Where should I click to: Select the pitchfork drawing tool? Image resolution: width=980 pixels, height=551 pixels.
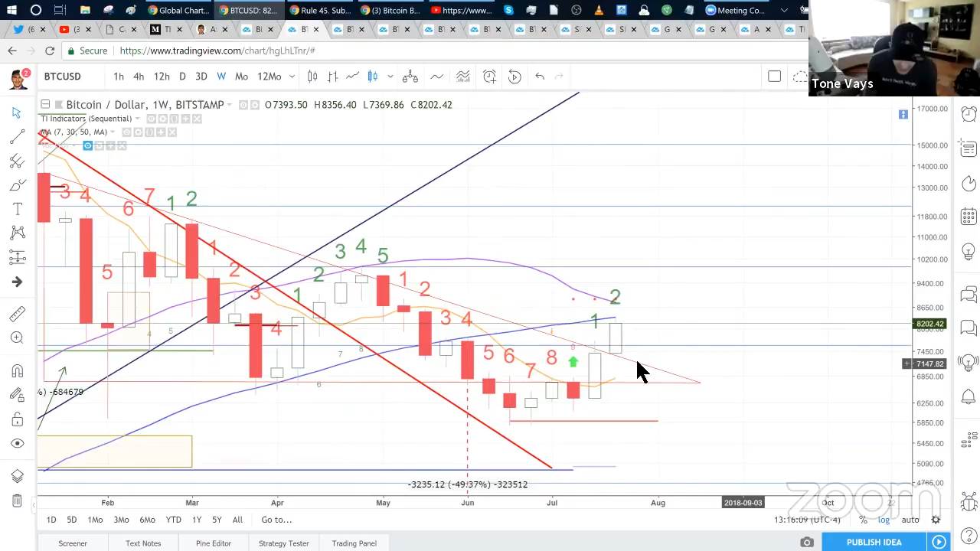(17, 161)
